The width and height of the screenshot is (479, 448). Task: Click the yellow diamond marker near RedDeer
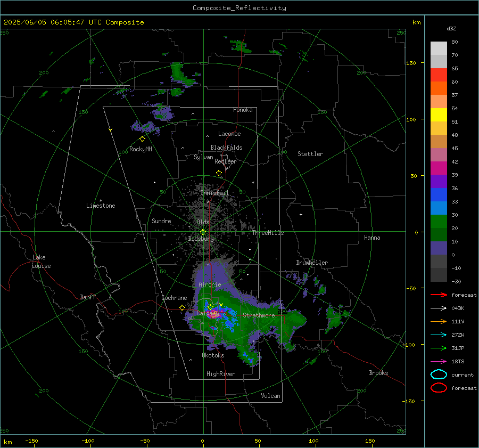(x=219, y=173)
